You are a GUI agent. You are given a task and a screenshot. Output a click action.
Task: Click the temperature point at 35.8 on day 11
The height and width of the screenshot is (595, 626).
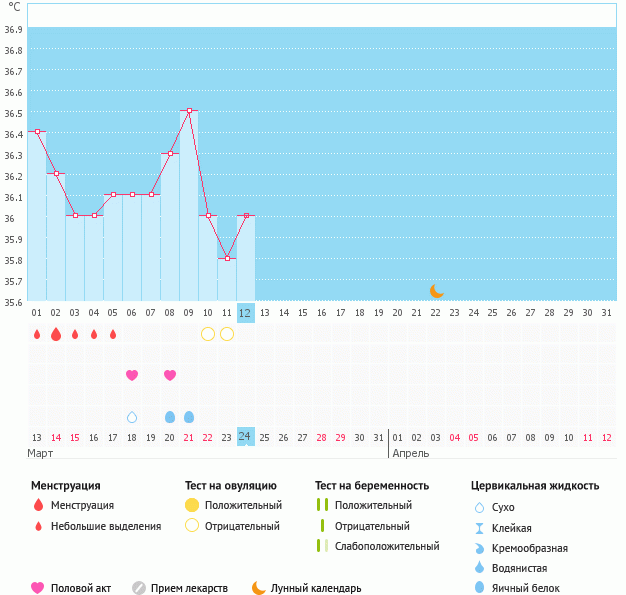tap(227, 258)
